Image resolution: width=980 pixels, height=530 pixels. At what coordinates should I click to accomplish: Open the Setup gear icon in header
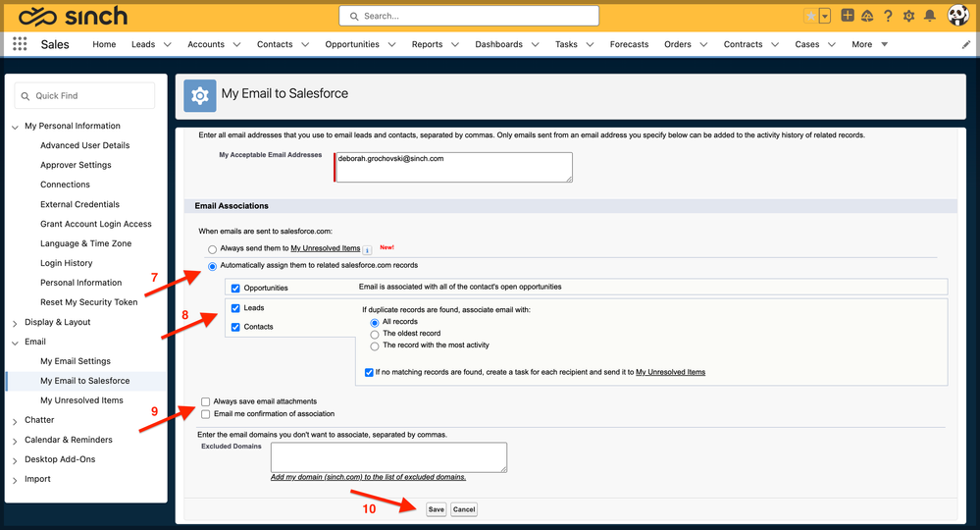point(908,17)
